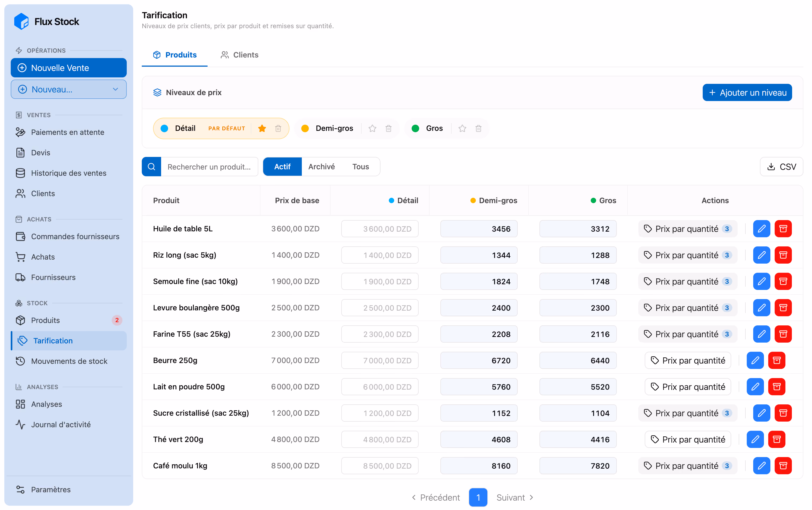Open Prix par quantité for Sucre cristallisé
The height and width of the screenshot is (510, 812).
click(x=688, y=413)
